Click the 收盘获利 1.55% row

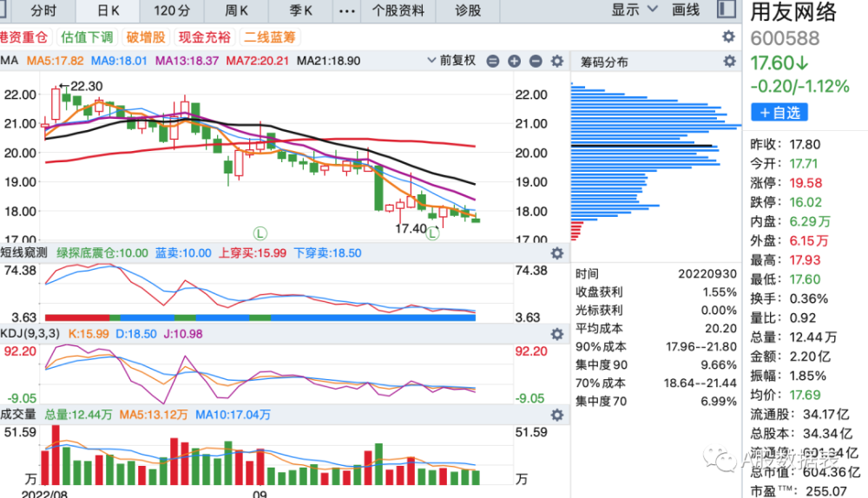click(x=656, y=292)
